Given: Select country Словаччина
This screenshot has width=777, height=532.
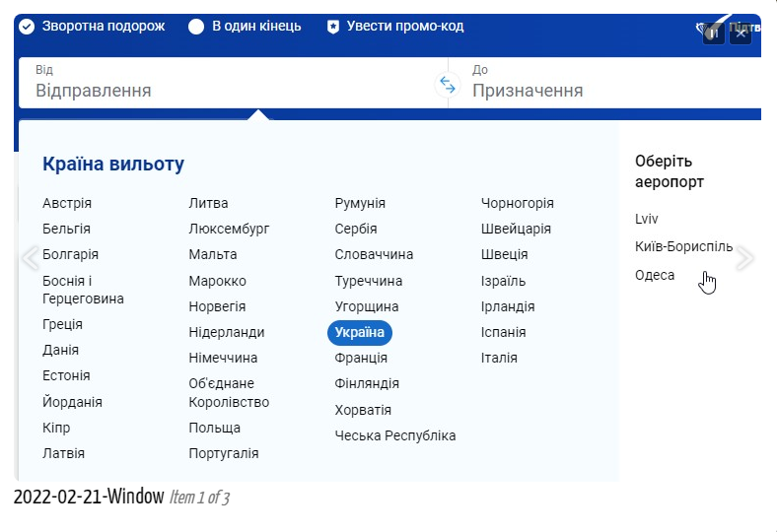Looking at the screenshot, I should pos(374,254).
